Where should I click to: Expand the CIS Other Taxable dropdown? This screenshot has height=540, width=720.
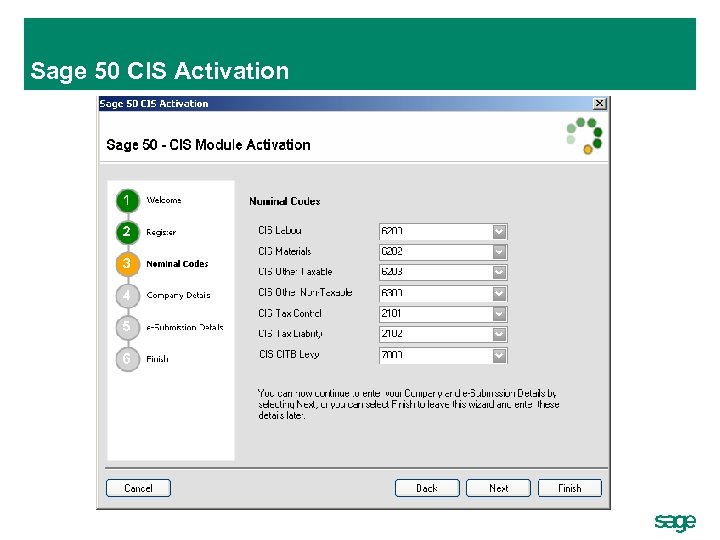point(499,272)
